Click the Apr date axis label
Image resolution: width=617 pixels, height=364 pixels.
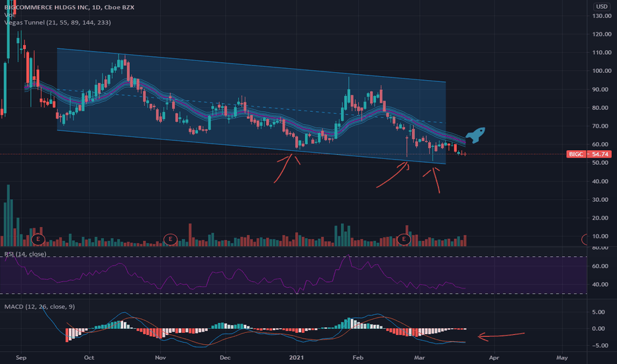pyautogui.click(x=494, y=357)
